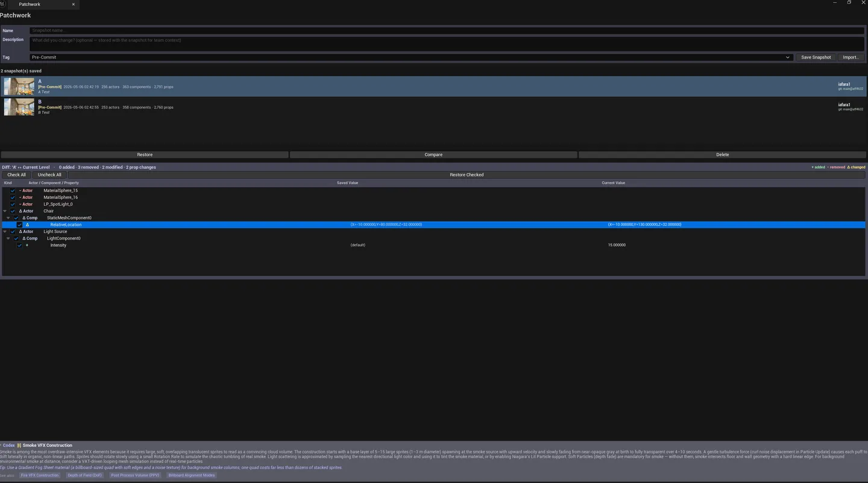The width and height of the screenshot is (868, 483).
Task: Open the Pre-Commit tag dropdown
Action: tap(410, 57)
